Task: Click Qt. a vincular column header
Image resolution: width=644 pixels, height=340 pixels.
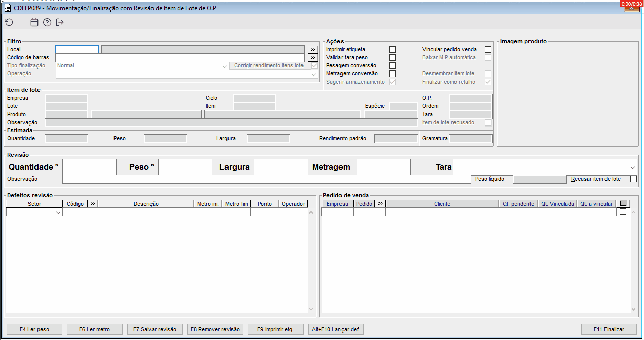Action: tap(596, 204)
